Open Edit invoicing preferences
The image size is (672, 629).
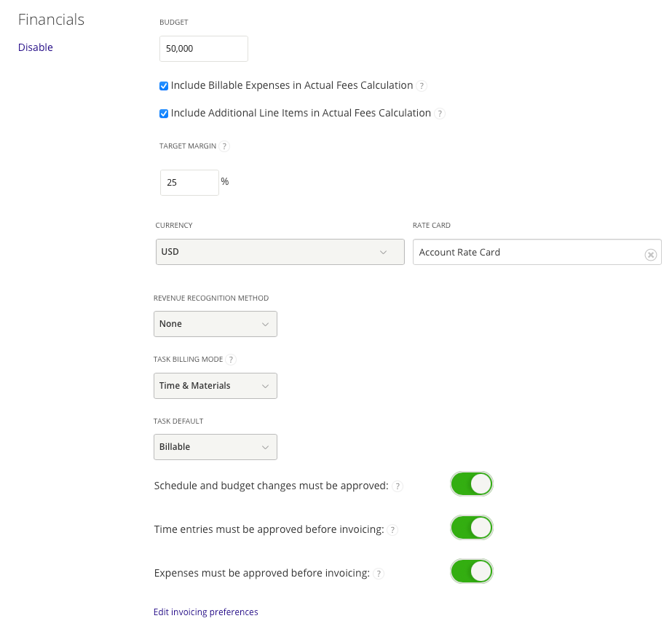tap(205, 612)
